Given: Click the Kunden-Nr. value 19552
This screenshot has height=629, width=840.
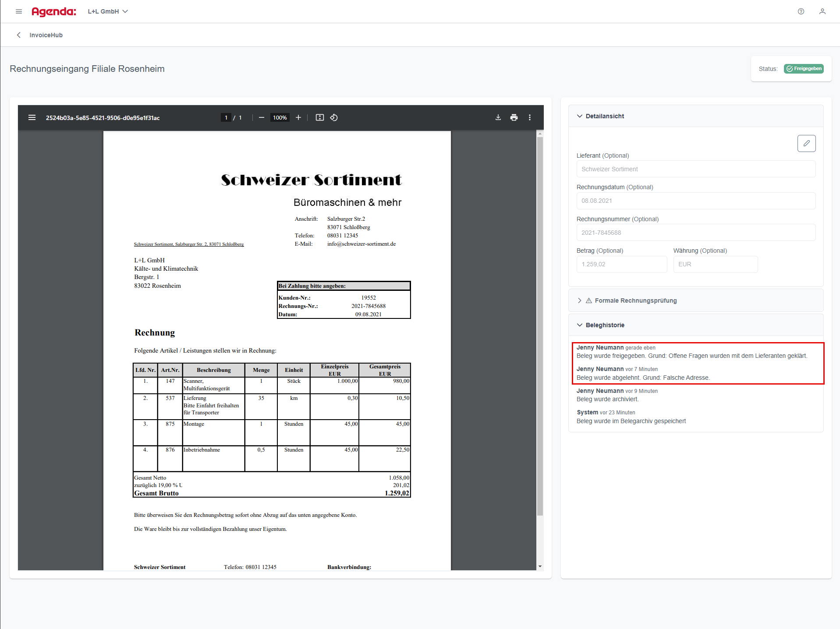Looking at the screenshot, I should point(369,298).
